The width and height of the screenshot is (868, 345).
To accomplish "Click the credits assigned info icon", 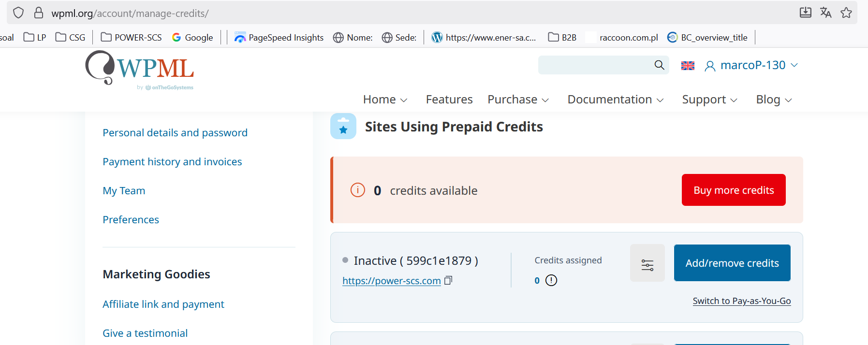I will pyautogui.click(x=551, y=280).
